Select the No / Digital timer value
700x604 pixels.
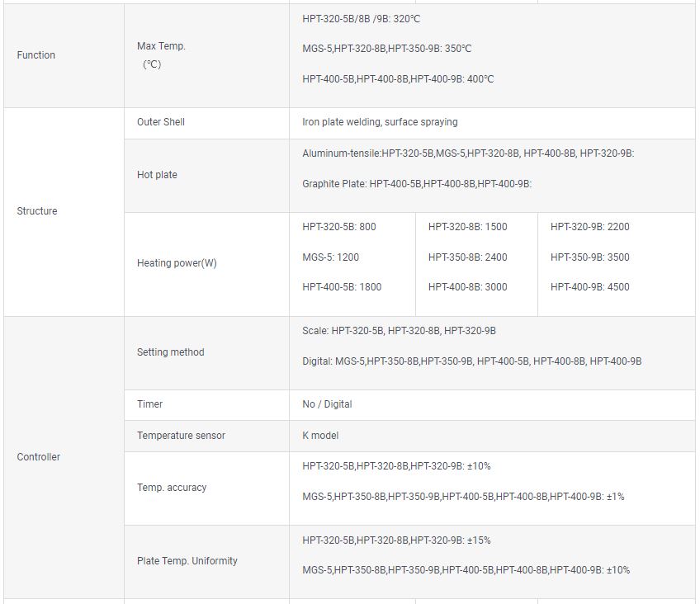(x=327, y=404)
